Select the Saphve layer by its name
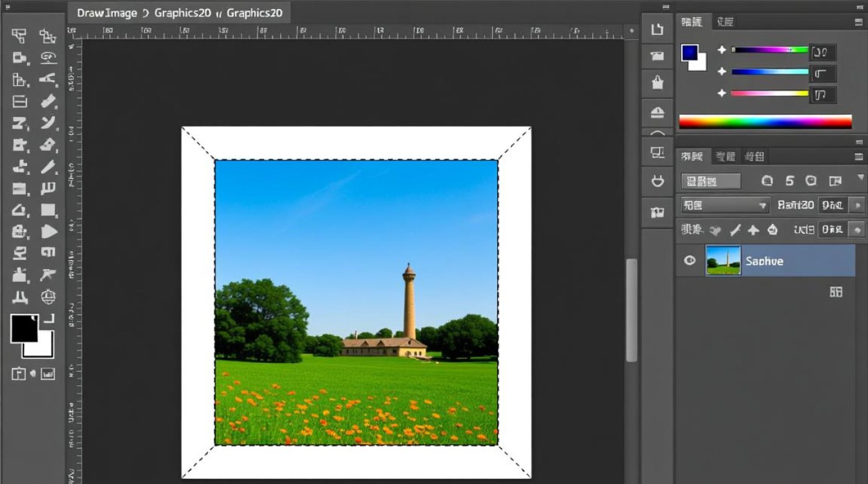This screenshot has width=868, height=484. coord(765,260)
